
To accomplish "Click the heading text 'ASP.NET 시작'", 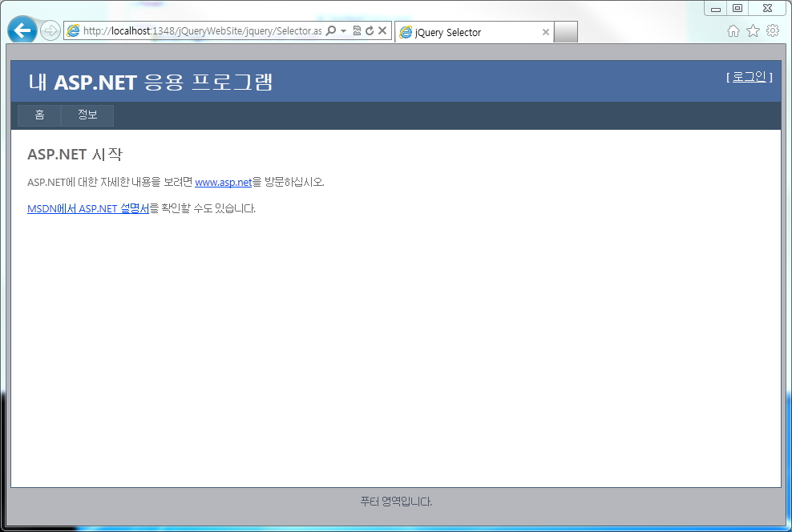I will [x=75, y=154].
